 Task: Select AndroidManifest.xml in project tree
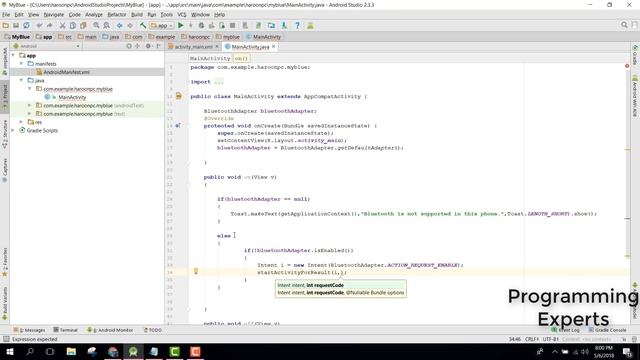click(x=66, y=72)
